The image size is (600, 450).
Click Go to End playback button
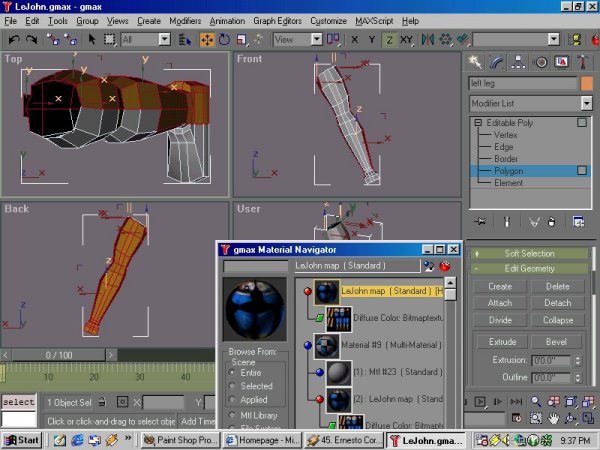pos(516,401)
